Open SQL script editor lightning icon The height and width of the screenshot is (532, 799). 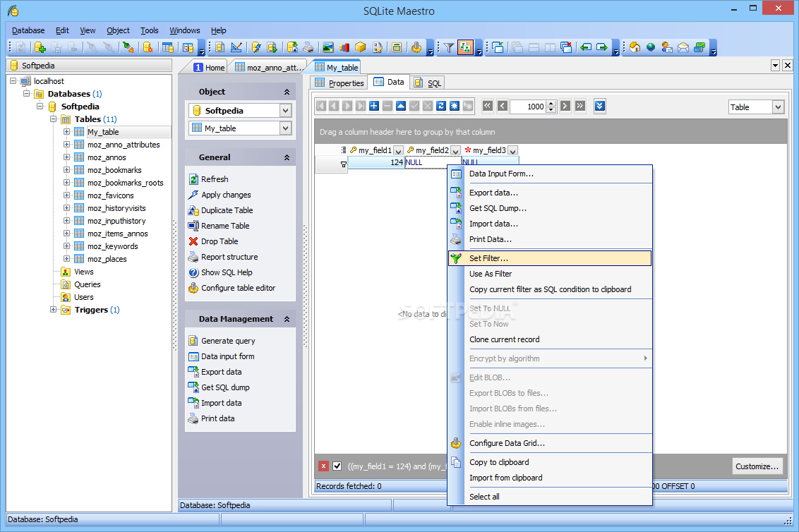(256, 47)
